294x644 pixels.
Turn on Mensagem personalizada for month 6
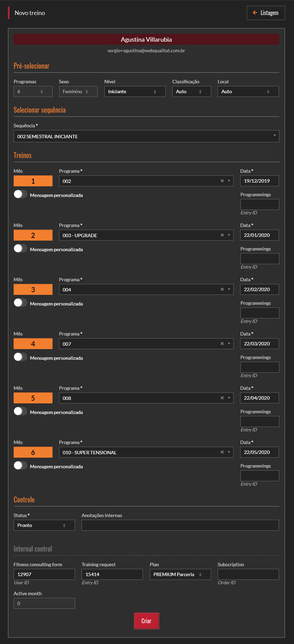(x=20, y=466)
